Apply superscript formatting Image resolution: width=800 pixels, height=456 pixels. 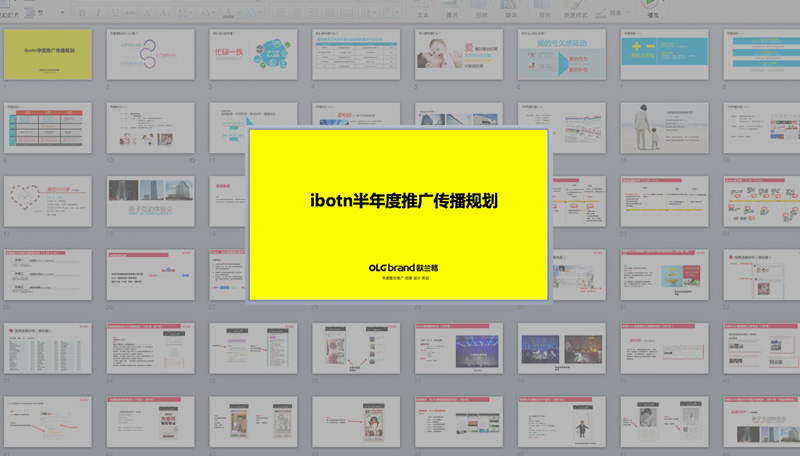[x=148, y=13]
